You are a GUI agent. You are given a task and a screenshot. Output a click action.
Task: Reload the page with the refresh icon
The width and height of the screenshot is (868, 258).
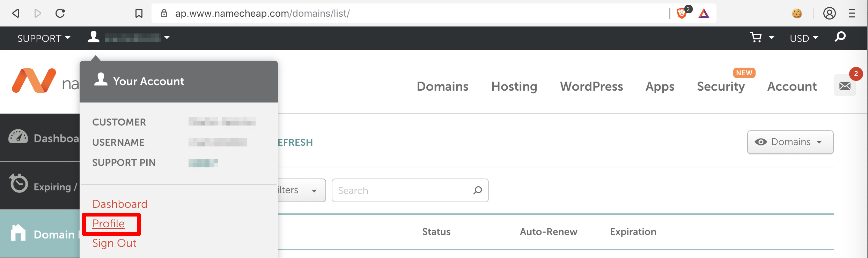click(x=60, y=14)
